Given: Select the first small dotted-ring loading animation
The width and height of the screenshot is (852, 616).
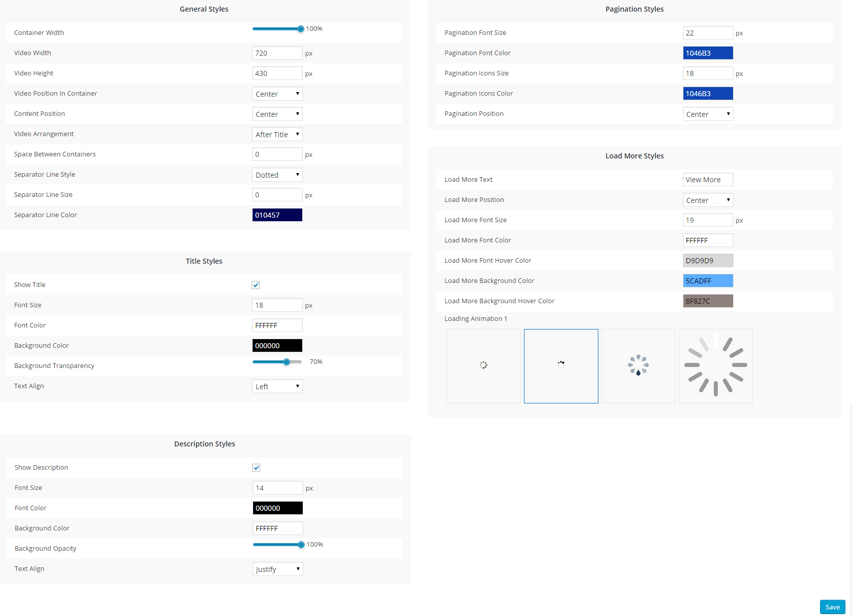Looking at the screenshot, I should click(483, 366).
